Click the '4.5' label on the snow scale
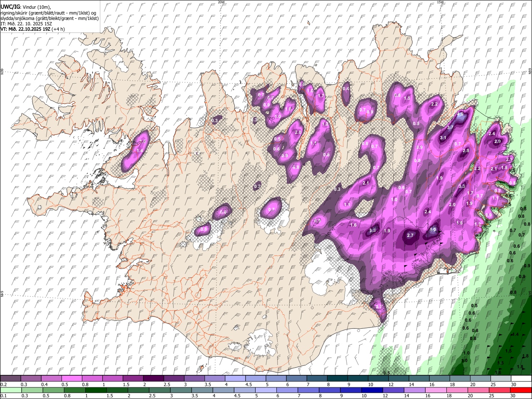 coord(248,385)
